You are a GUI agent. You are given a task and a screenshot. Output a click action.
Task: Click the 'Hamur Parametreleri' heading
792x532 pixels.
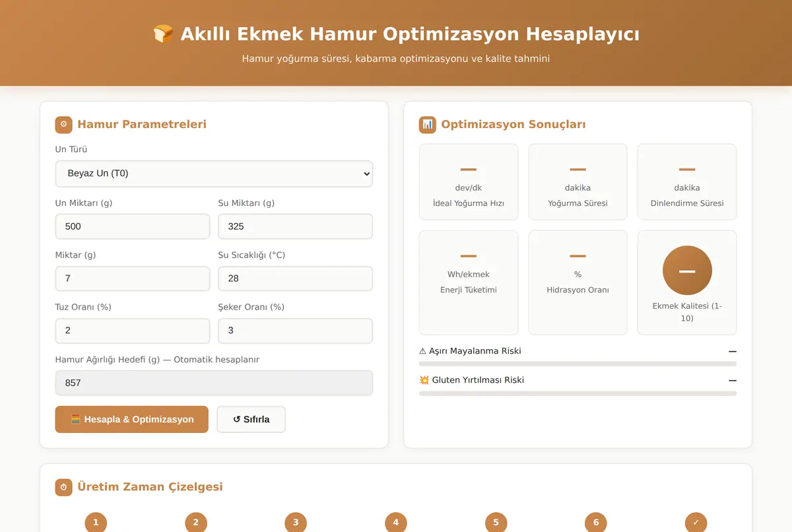click(x=142, y=124)
